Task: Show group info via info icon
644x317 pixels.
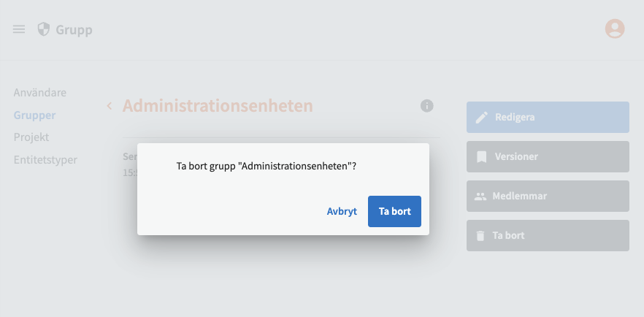Action: pos(427,106)
